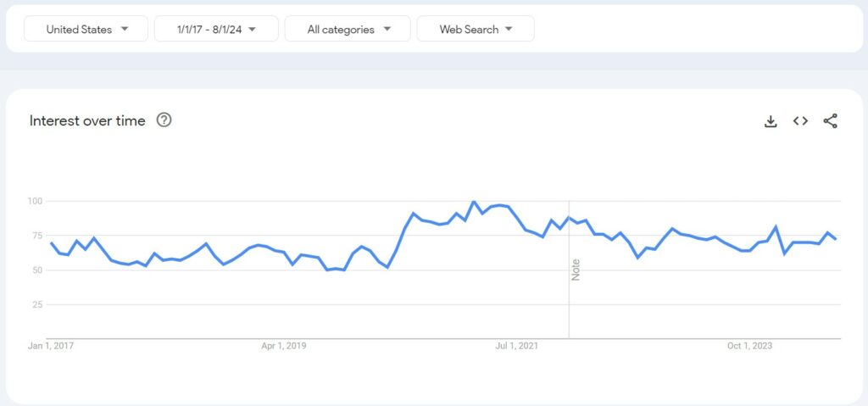
Task: Expand the 1/1/17 - 8/1/24 date range dropdown
Action: [x=216, y=29]
